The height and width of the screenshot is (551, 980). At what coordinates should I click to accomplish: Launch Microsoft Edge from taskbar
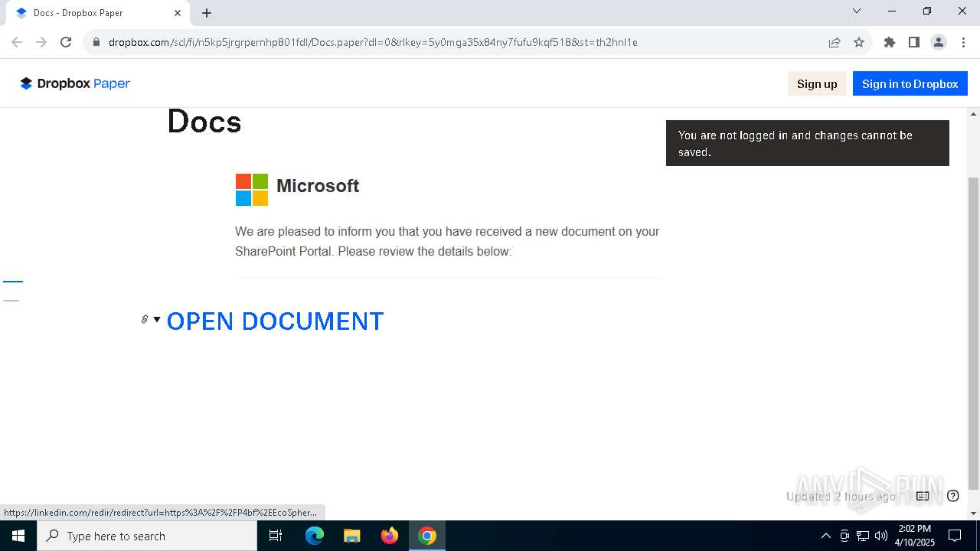(315, 536)
